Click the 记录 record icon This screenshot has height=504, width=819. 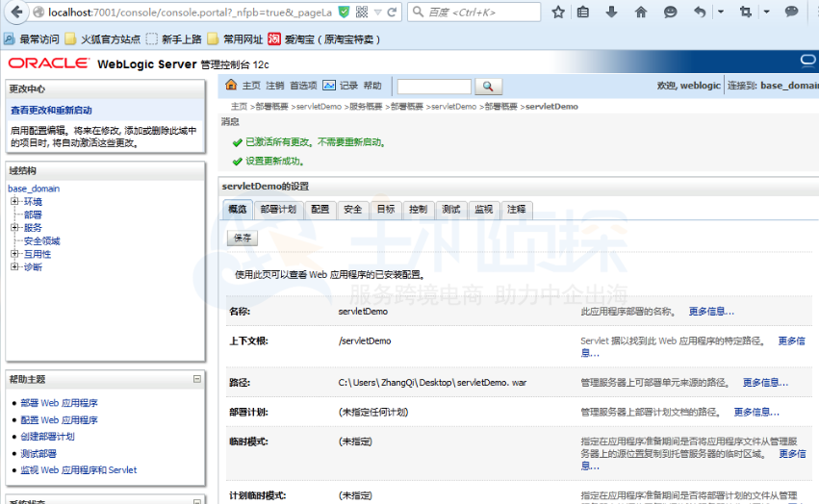click(329, 86)
